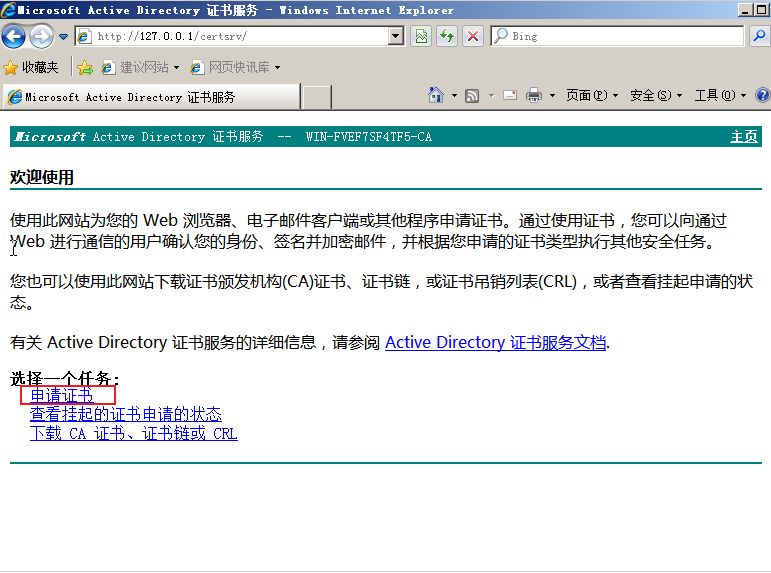Open the 页面(P) page menu

coord(592,95)
